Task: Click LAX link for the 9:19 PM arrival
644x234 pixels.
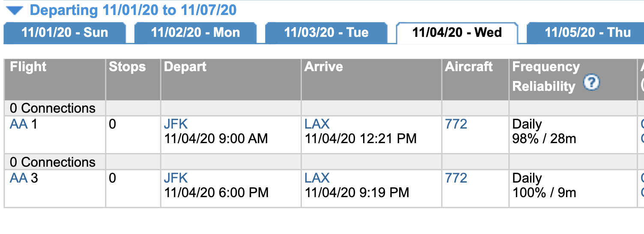Action: pyautogui.click(x=317, y=178)
